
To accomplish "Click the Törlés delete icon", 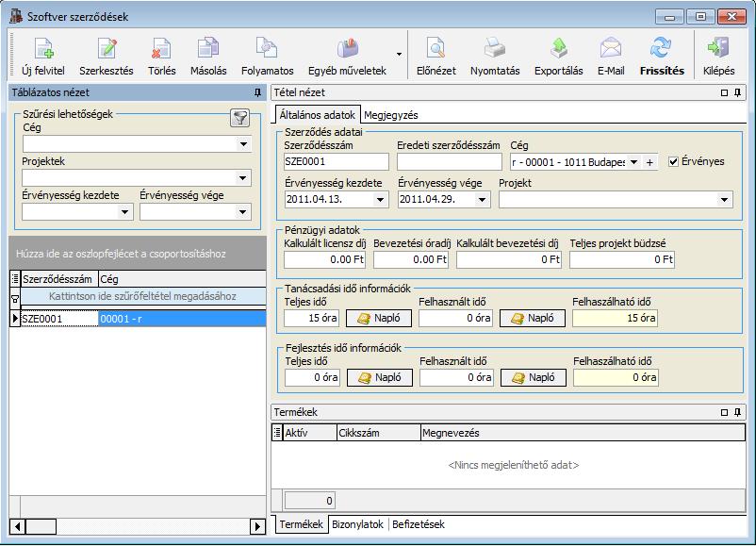I will tap(161, 49).
